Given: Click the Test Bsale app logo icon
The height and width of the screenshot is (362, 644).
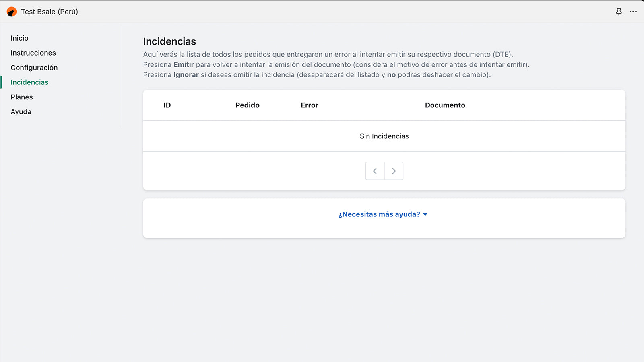Looking at the screenshot, I should (12, 12).
